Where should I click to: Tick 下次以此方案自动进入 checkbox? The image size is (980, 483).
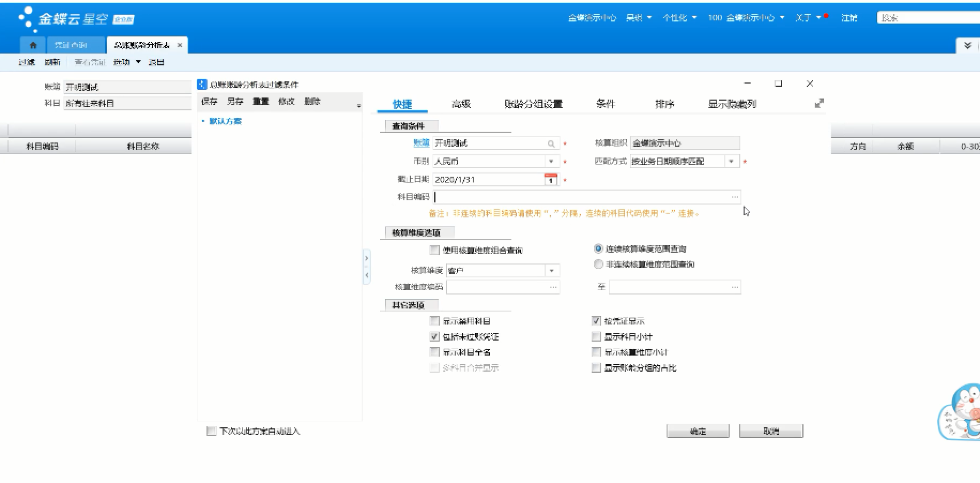click(x=211, y=431)
